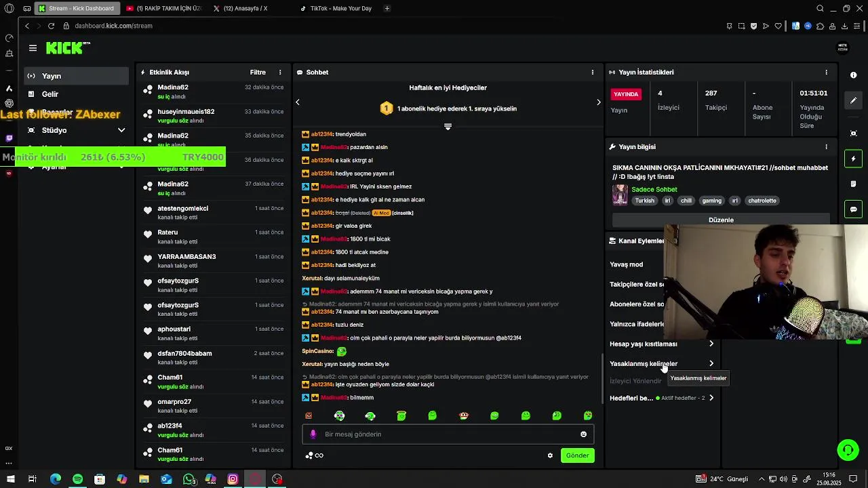868x488 pixels.
Task: Click huseyinmaueis182 in activity feed
Action: pyautogui.click(x=186, y=112)
